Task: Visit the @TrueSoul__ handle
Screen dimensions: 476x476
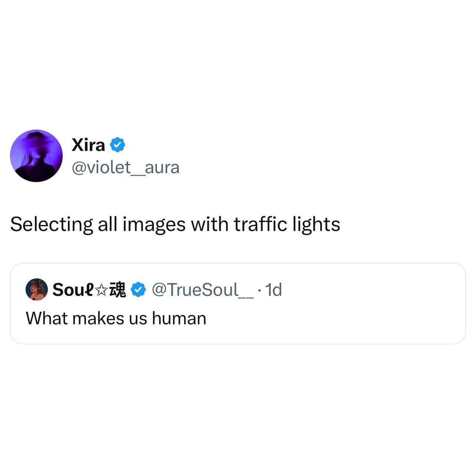Action: (203, 290)
